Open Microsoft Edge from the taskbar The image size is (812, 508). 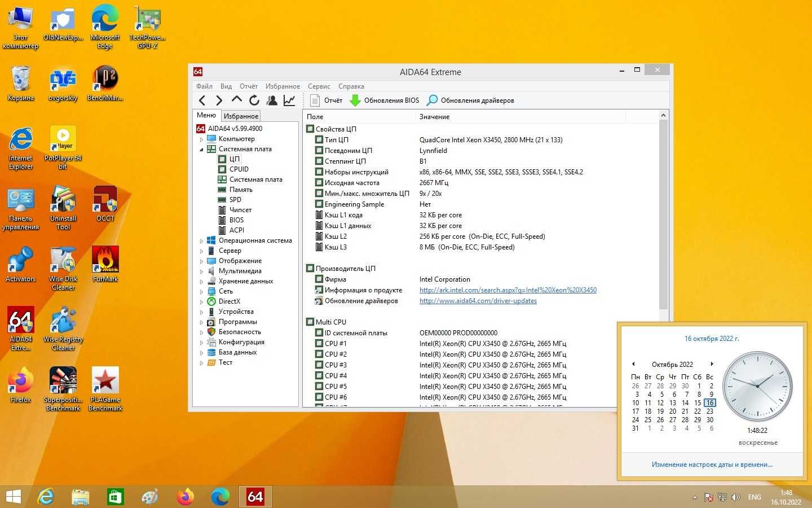click(220, 497)
